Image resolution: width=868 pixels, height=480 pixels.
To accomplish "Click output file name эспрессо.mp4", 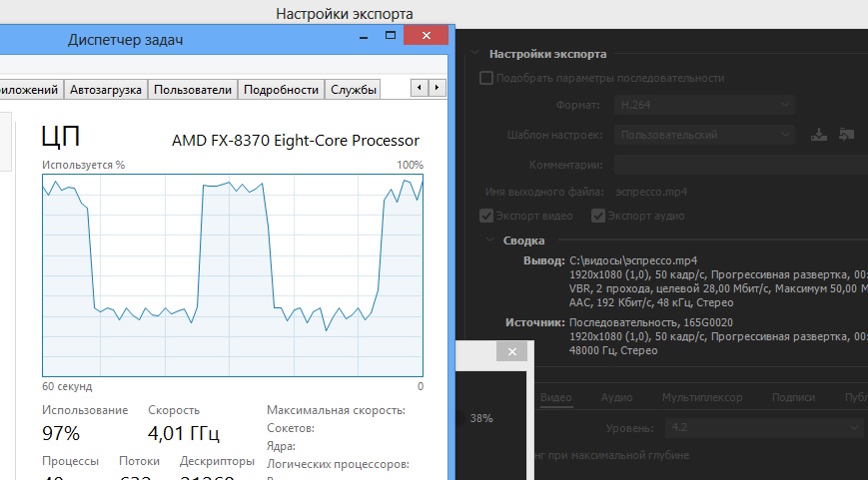I will [651, 191].
